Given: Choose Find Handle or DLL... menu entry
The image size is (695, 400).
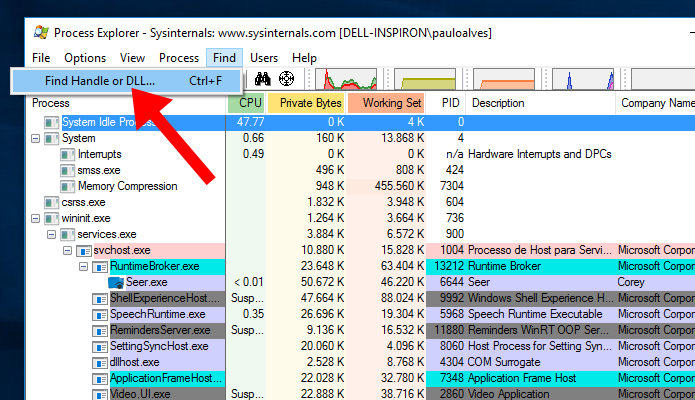Looking at the screenshot, I should click(127, 81).
